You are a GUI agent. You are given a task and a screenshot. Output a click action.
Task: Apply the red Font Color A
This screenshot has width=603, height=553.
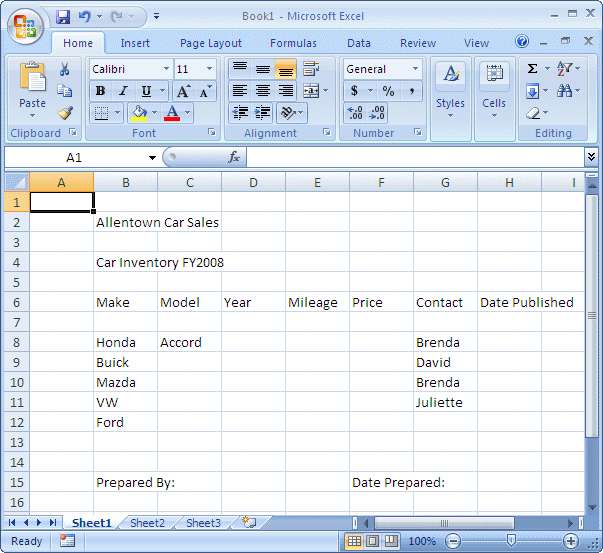pos(172,113)
